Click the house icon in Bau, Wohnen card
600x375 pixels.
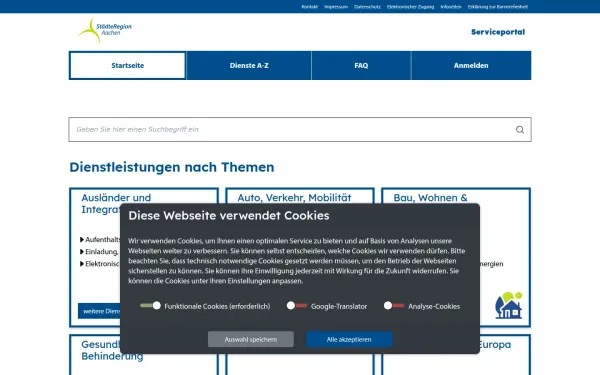pos(509,305)
